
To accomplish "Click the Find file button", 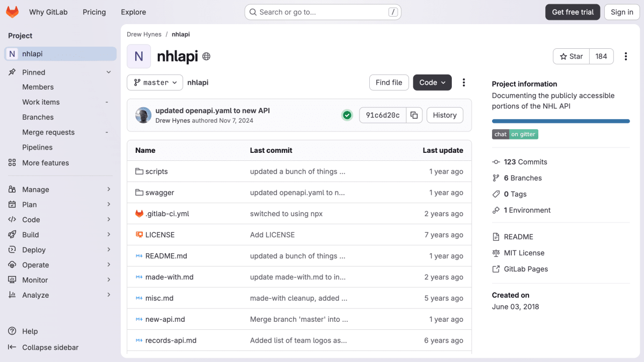I will click(x=389, y=83).
